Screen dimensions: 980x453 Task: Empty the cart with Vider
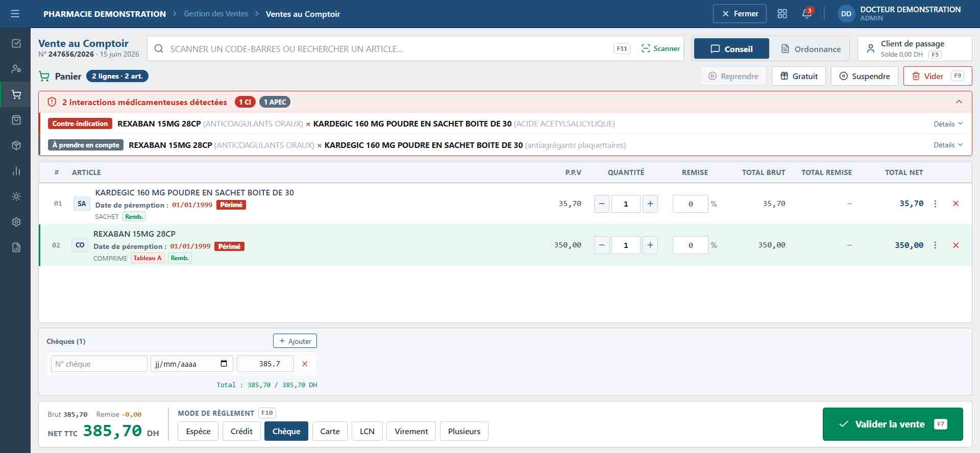[938, 76]
